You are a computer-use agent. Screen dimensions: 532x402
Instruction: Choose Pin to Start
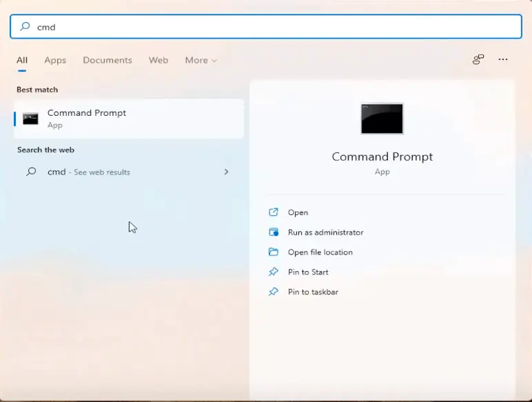(308, 272)
